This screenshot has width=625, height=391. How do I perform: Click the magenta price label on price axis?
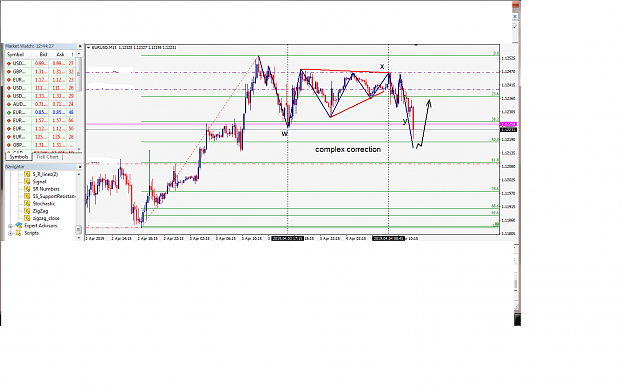pyautogui.click(x=508, y=125)
